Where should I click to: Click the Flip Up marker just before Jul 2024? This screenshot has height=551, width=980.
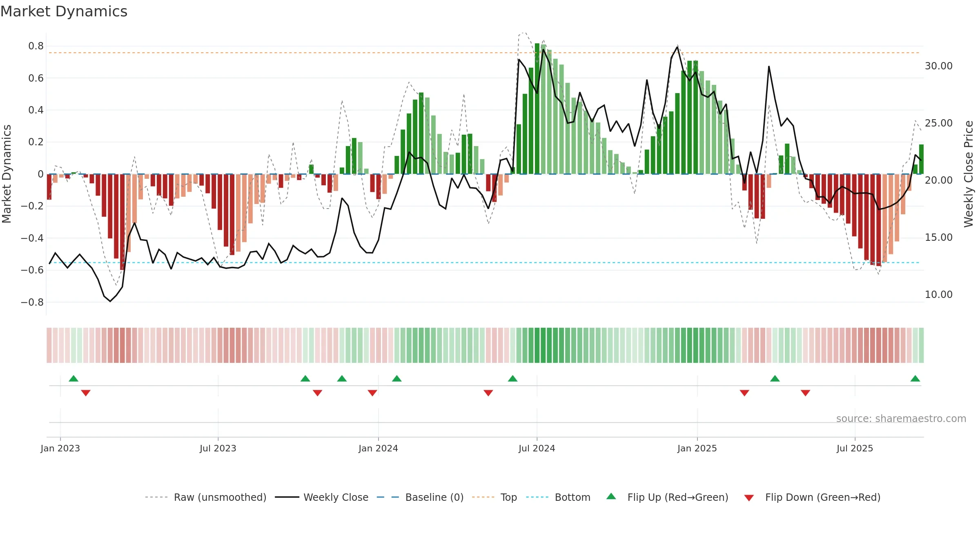pyautogui.click(x=513, y=378)
